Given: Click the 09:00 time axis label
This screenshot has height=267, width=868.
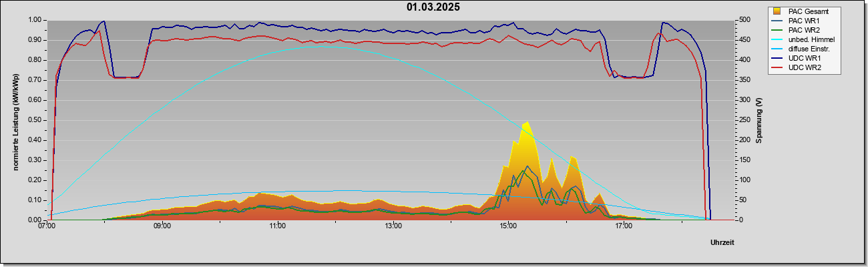Looking at the screenshot, I should 162,226.
